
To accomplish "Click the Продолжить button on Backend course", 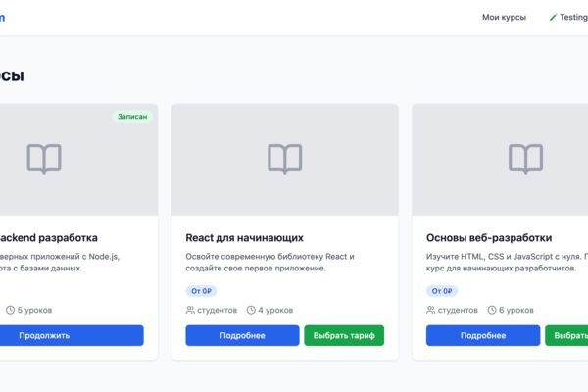I will 72,335.
